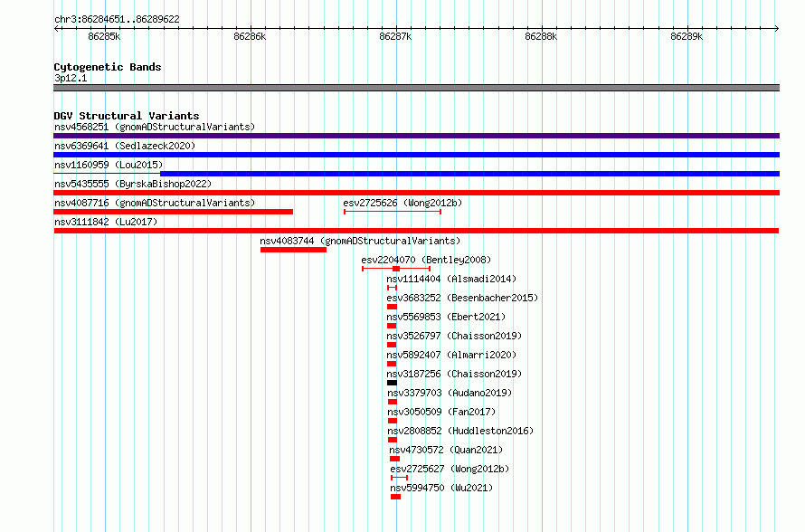Click the red block under nsv5994750
Screen dimensions: 805x532
tap(396, 497)
